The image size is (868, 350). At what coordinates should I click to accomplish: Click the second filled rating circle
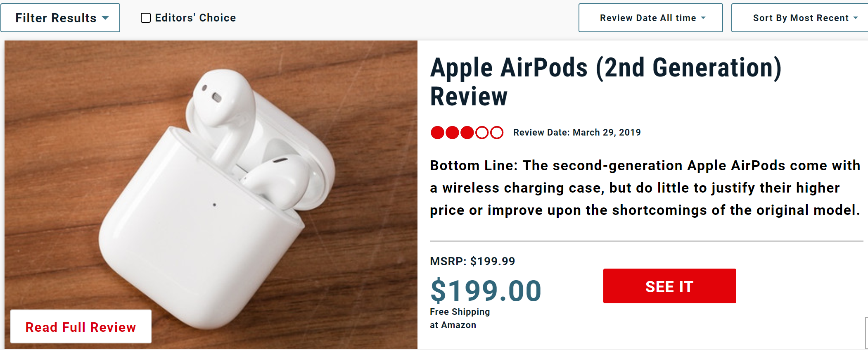tap(452, 133)
